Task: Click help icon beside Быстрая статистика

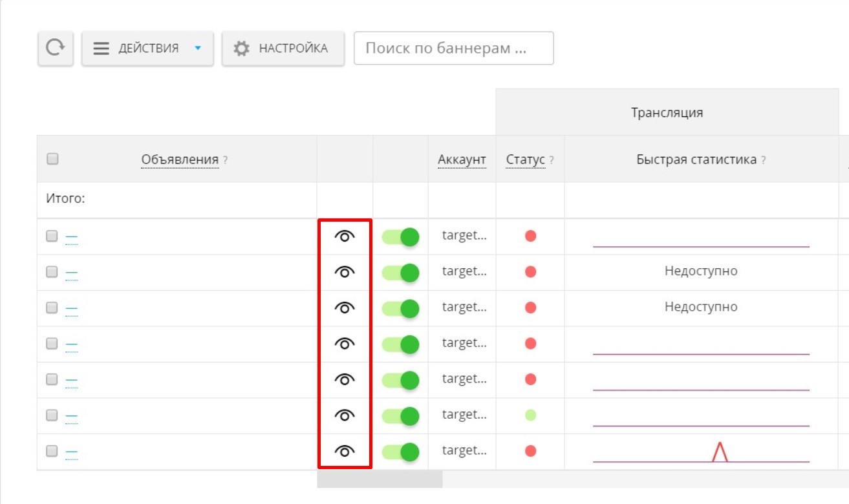Action: [763, 160]
